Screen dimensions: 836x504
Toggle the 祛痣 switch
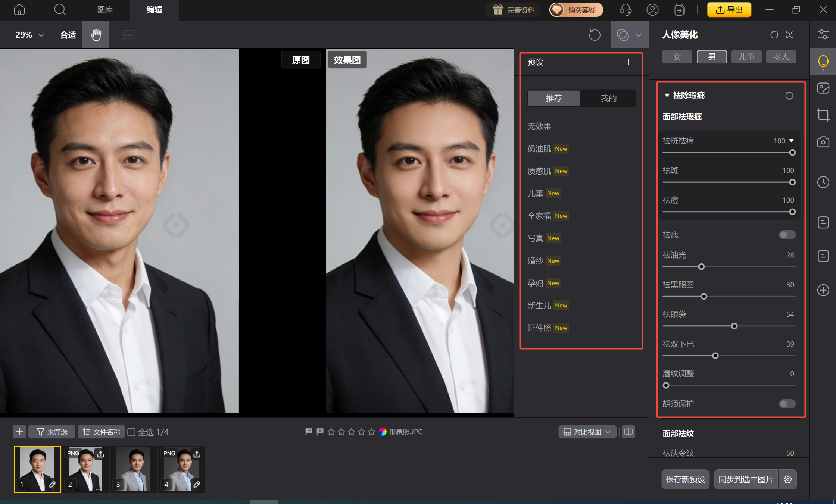(787, 235)
